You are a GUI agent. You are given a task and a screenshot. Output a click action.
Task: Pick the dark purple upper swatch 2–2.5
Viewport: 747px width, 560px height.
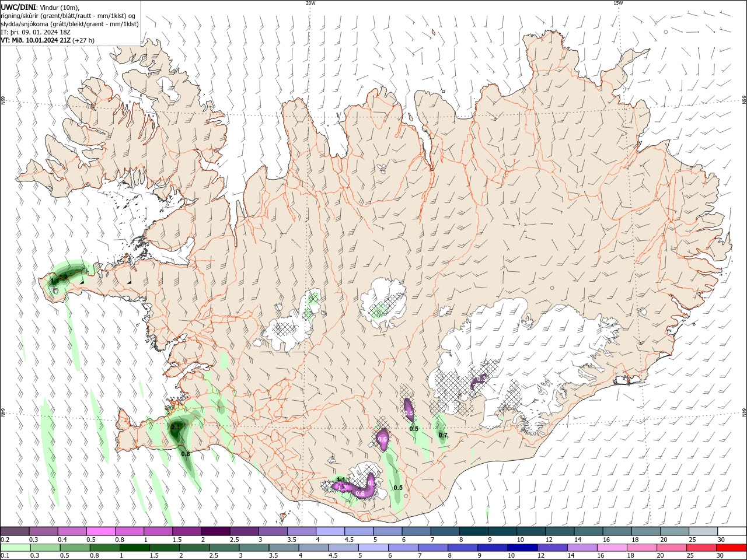(215, 531)
